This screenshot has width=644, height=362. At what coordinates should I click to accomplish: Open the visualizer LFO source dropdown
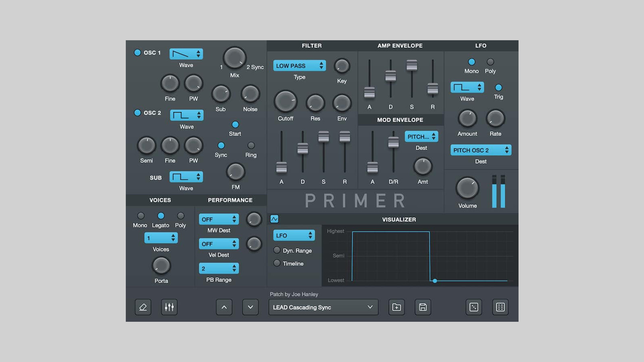tap(294, 235)
